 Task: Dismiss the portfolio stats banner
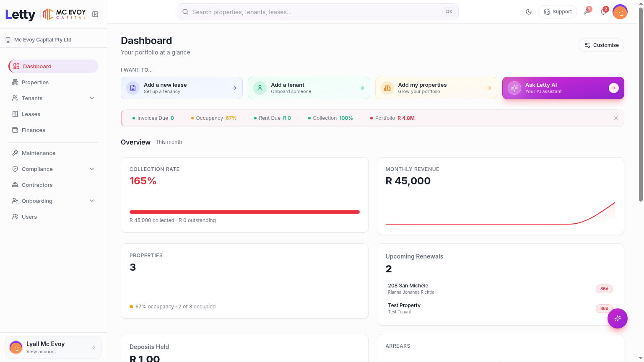coord(616,118)
